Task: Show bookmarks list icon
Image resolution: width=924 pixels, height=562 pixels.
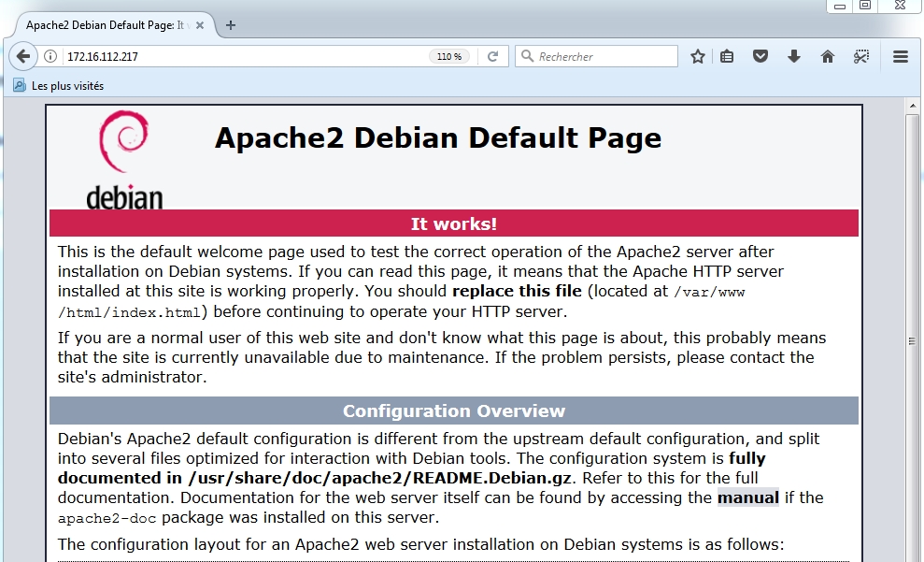Action: (727, 57)
